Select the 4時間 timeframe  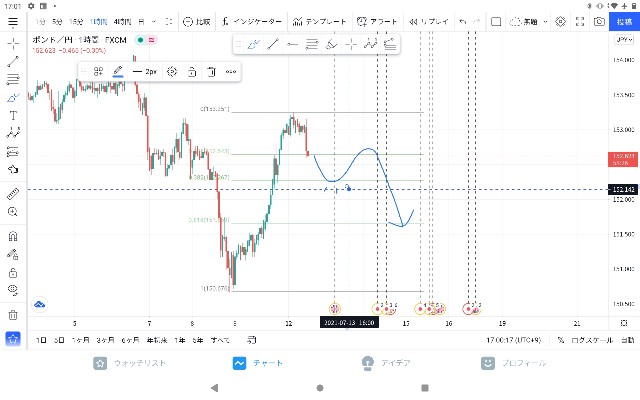[x=122, y=22]
